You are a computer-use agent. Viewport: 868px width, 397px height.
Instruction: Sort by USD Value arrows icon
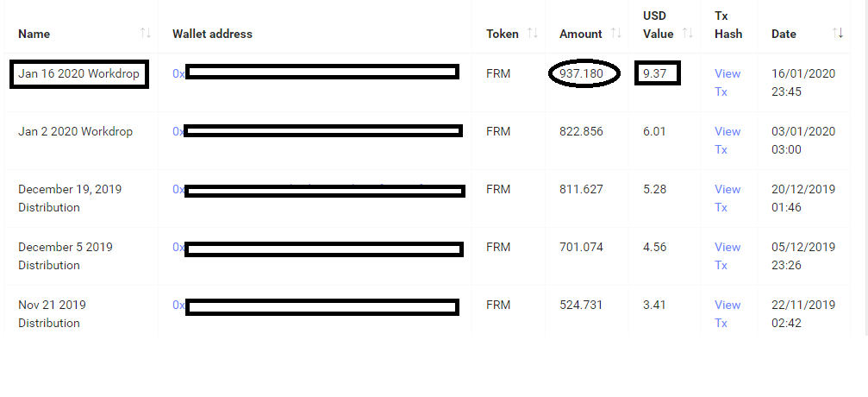688,34
